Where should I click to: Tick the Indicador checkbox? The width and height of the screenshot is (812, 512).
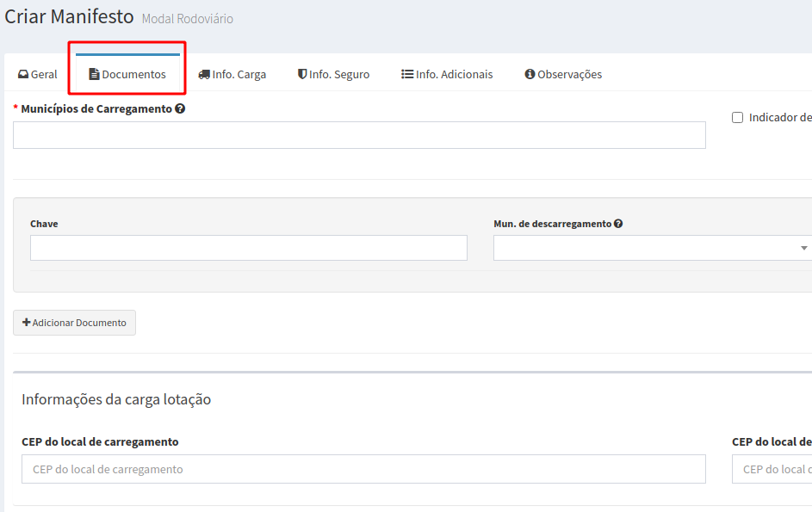[737, 118]
